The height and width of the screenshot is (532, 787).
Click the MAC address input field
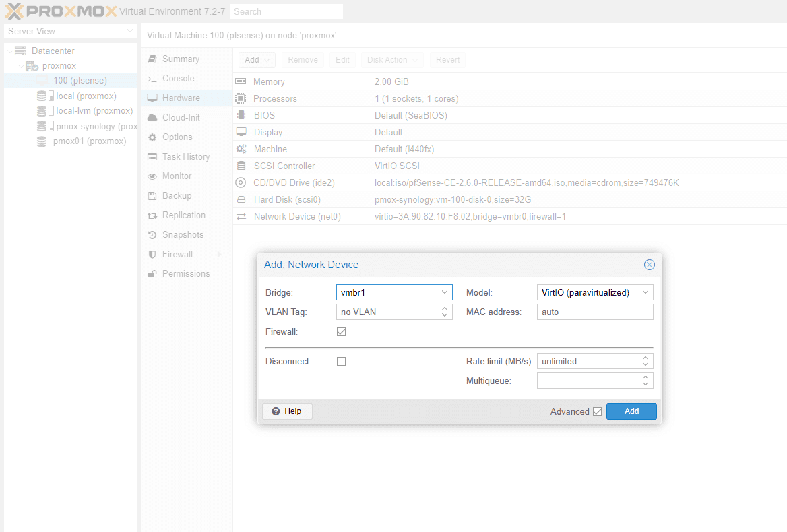tap(595, 312)
